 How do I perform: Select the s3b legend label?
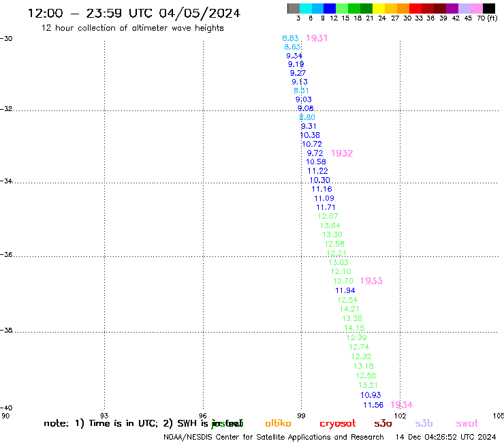click(424, 423)
